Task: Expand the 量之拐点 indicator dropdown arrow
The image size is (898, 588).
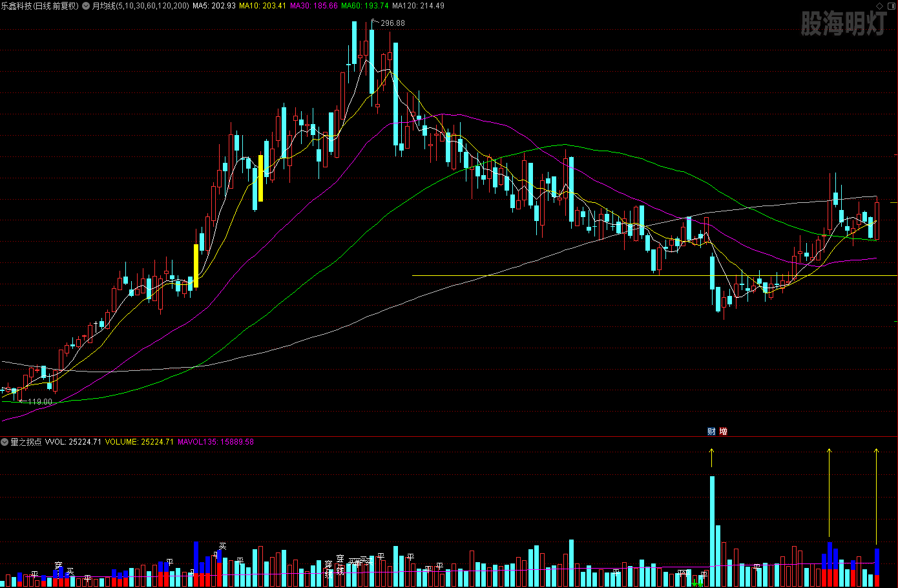Action: (x=5, y=442)
